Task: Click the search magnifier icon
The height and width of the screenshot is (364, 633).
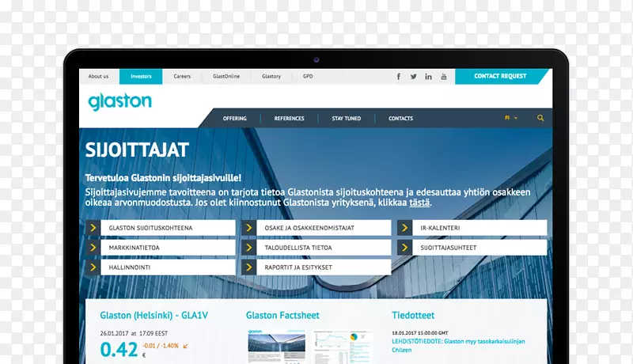Action: [x=540, y=118]
